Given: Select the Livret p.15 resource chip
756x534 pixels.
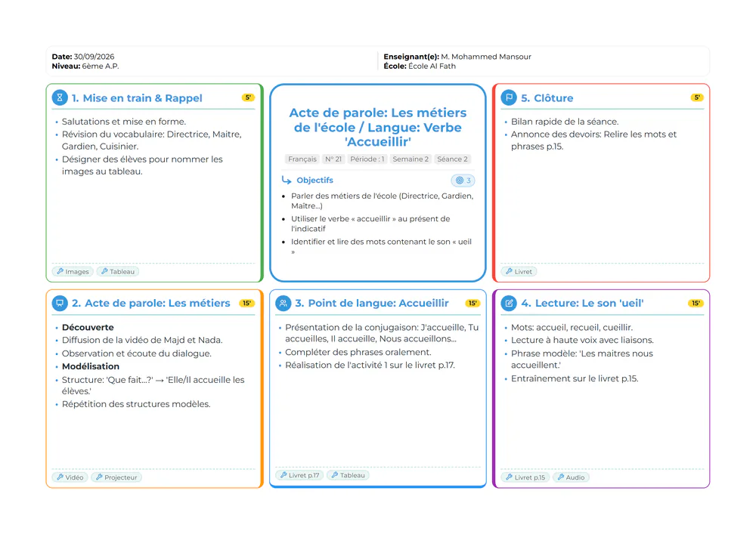Looking at the screenshot, I should click(x=525, y=477).
